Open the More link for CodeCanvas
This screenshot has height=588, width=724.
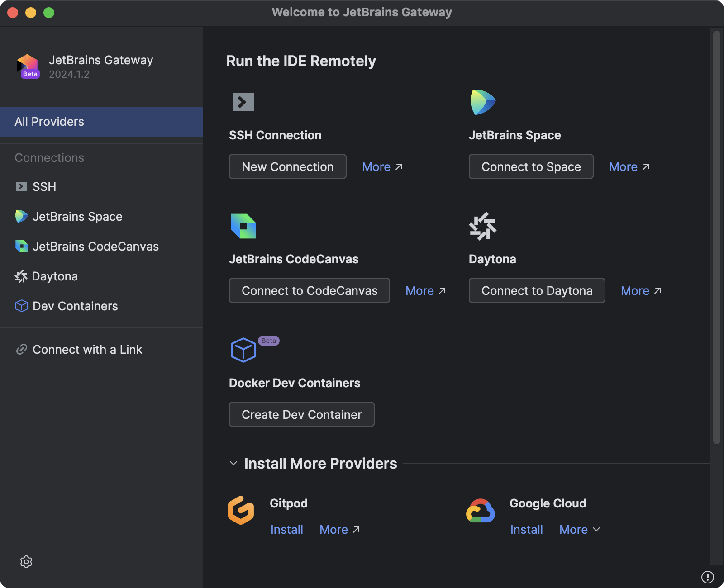[426, 291]
